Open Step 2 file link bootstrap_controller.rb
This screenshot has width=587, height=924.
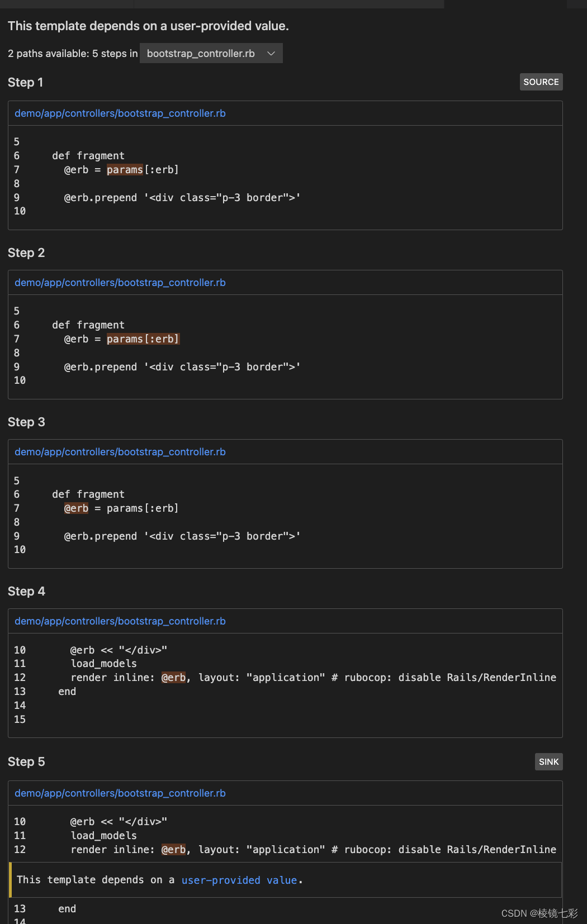click(x=120, y=283)
